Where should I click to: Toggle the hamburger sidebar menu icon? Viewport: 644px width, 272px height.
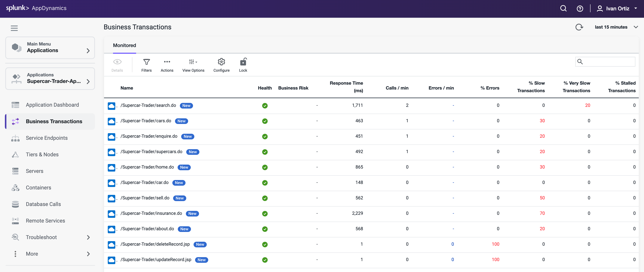[x=14, y=28]
